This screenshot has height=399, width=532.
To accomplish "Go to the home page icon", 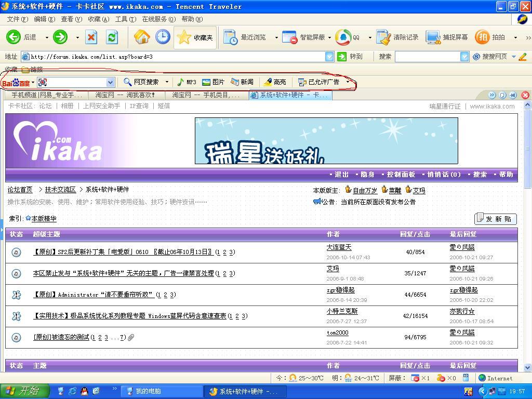I will (x=142, y=37).
